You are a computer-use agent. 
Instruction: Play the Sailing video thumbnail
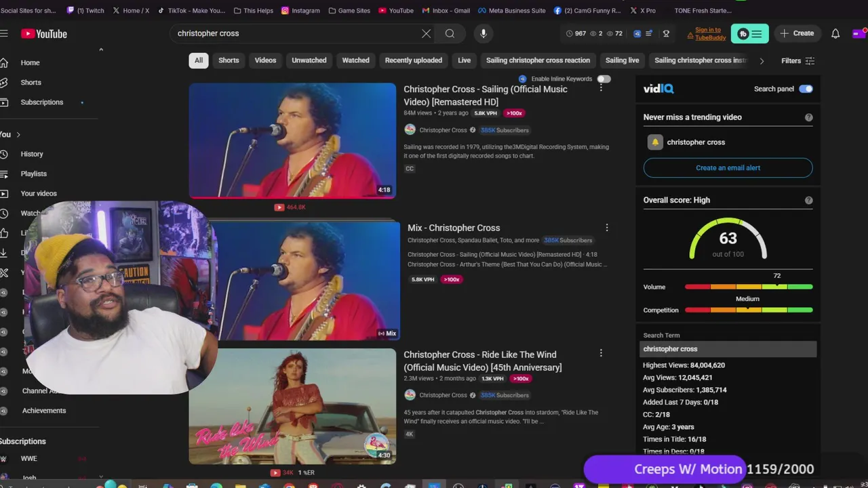(x=292, y=140)
